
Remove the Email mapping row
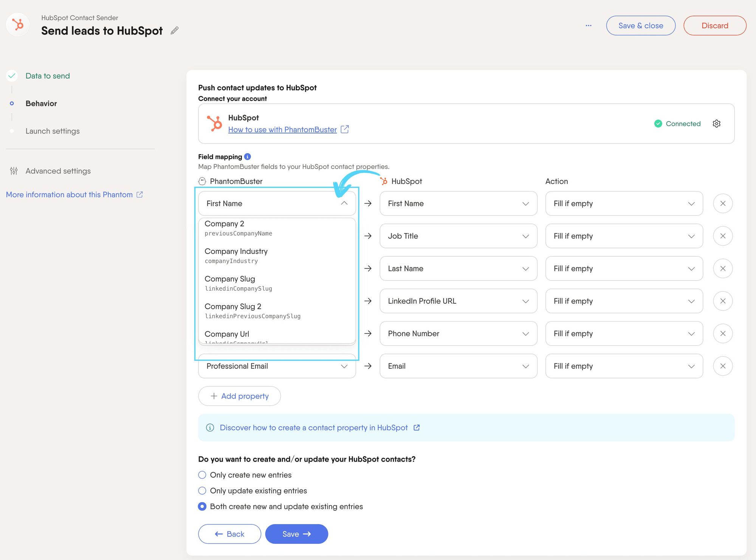tap(723, 366)
